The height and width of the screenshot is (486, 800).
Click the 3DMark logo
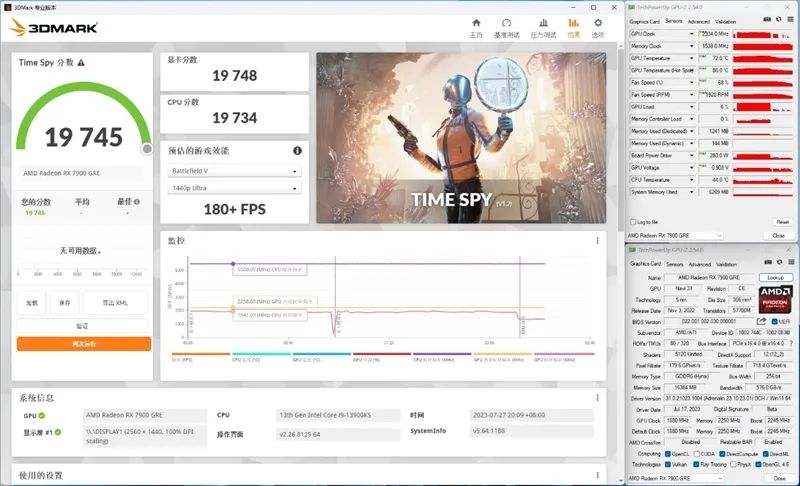54,28
